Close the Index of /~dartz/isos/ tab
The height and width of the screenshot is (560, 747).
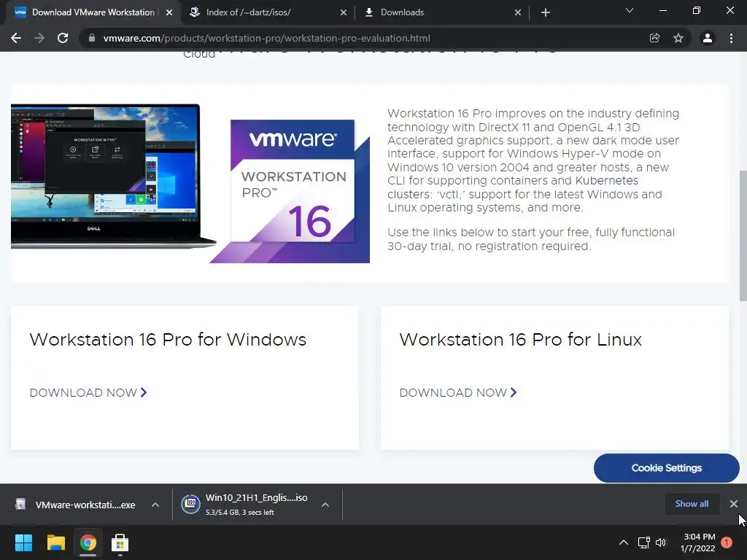point(344,12)
